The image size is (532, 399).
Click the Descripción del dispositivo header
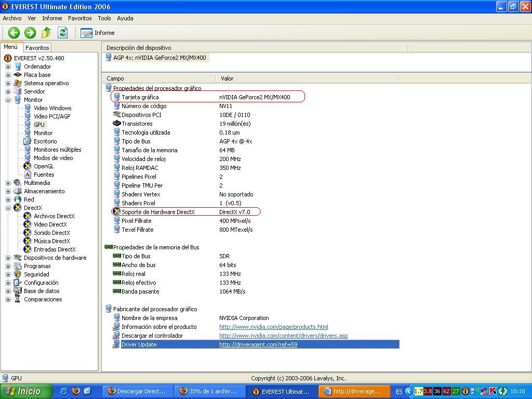(255, 48)
